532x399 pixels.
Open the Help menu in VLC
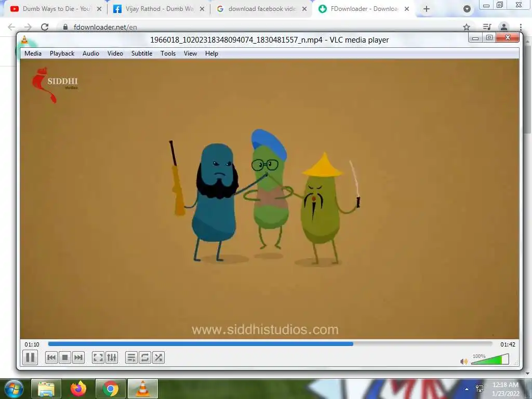tap(211, 54)
